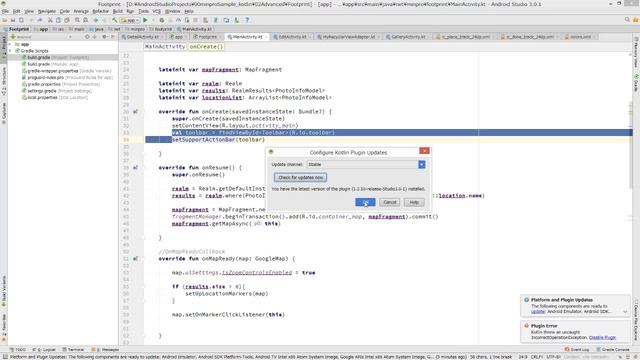Switch to GalleryActivity.kt editor tab
Screen dimensions: 640x360
pyautogui.click(x=408, y=37)
